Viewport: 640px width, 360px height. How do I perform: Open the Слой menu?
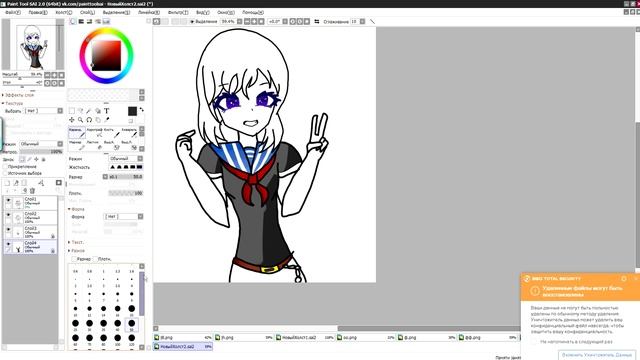[87, 12]
